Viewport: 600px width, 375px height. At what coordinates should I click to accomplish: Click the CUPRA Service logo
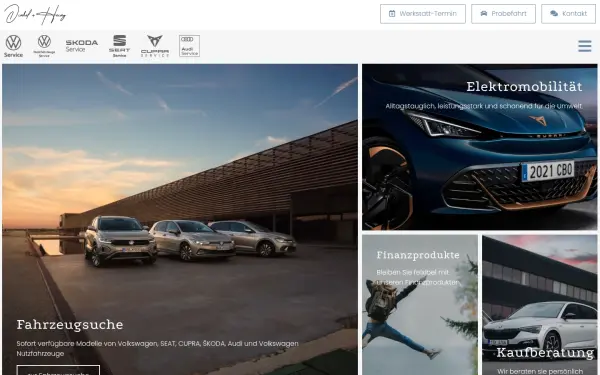[155, 46]
